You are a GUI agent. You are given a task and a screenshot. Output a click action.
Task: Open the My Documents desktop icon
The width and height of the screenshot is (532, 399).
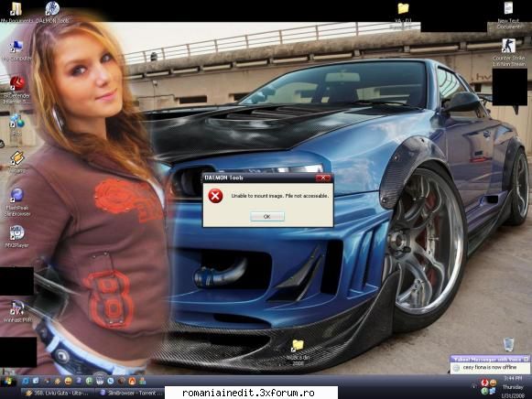click(x=16, y=13)
